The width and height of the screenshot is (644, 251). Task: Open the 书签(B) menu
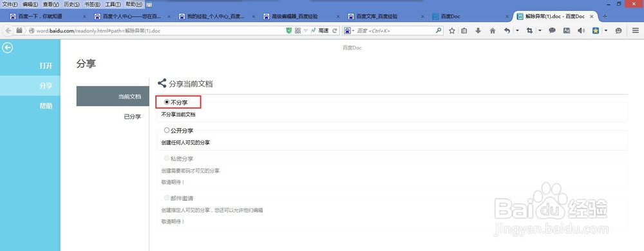coord(92,5)
